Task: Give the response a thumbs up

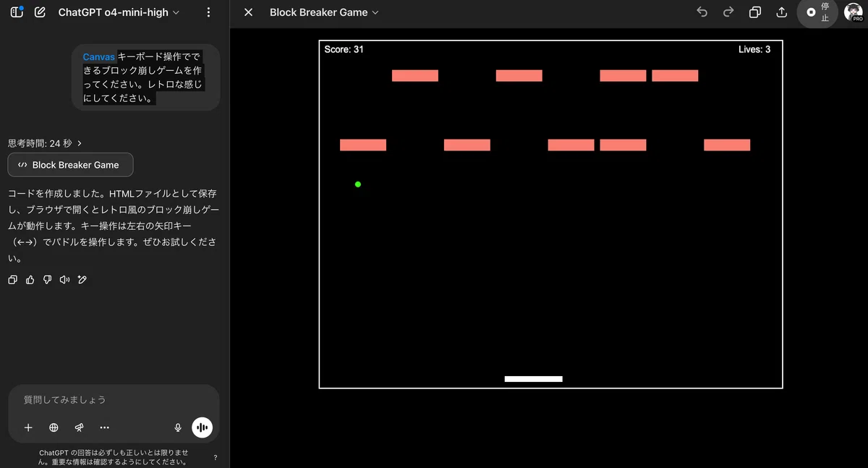Action: point(30,280)
